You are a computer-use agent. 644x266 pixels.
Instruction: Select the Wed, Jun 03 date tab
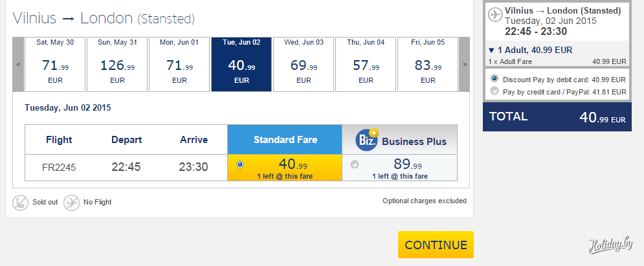[304, 64]
